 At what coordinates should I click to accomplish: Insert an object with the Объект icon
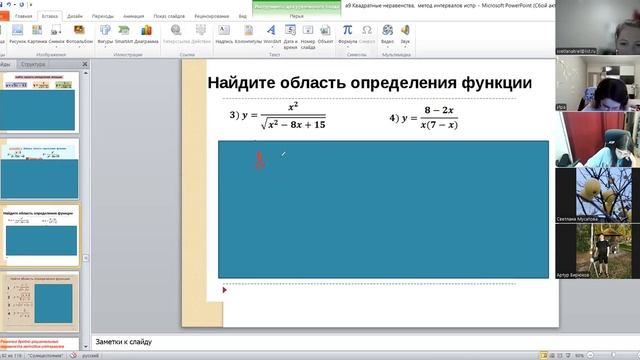pyautogui.click(x=325, y=34)
